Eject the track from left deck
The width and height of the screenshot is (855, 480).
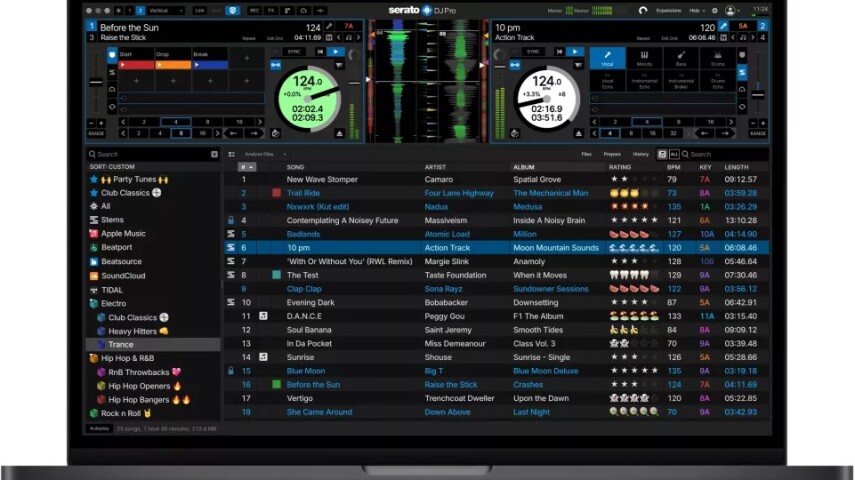[x=339, y=133]
